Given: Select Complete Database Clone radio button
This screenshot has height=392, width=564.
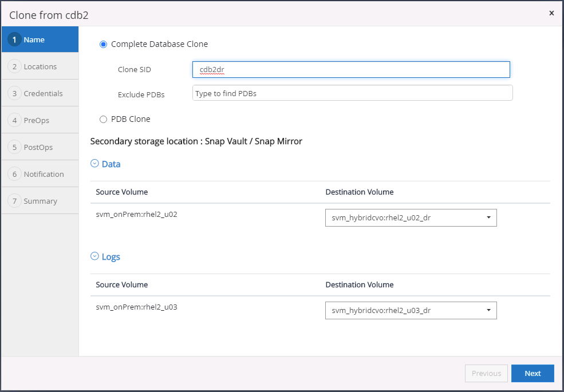Looking at the screenshot, I should [104, 44].
